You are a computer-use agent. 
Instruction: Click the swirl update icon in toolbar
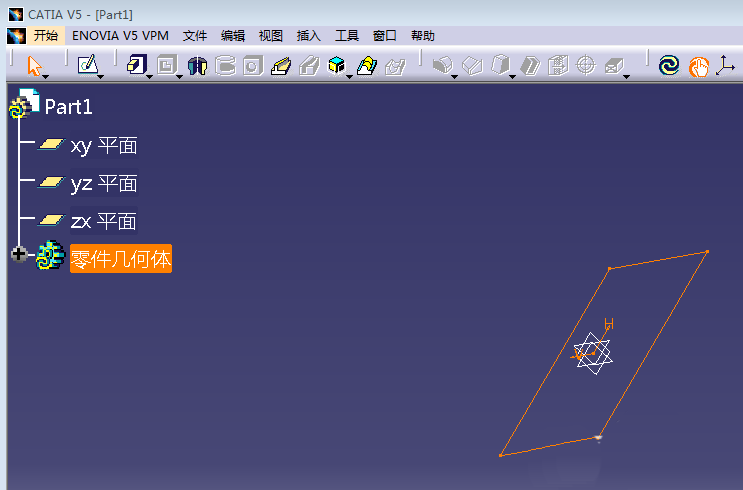[669, 65]
